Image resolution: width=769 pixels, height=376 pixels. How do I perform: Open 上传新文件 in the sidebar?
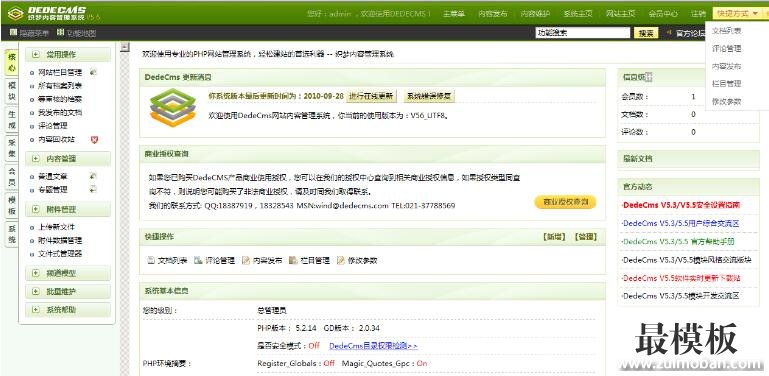[x=56, y=227]
